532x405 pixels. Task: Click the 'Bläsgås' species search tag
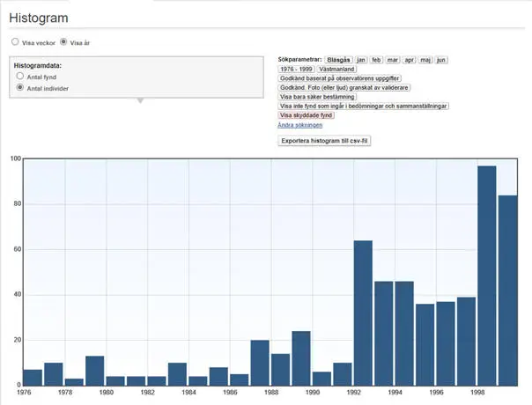click(338, 59)
